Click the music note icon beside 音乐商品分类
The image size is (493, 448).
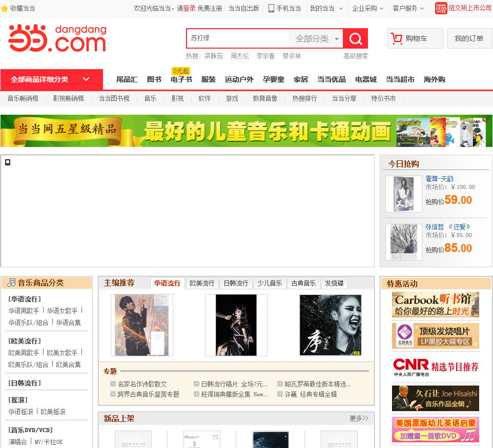[x=11, y=283]
